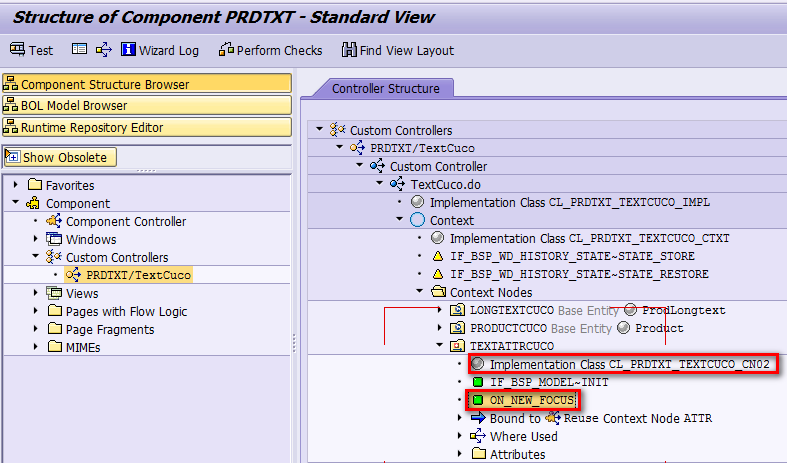The image size is (787, 463).
Task: Expand the Views node
Action: pos(36,293)
